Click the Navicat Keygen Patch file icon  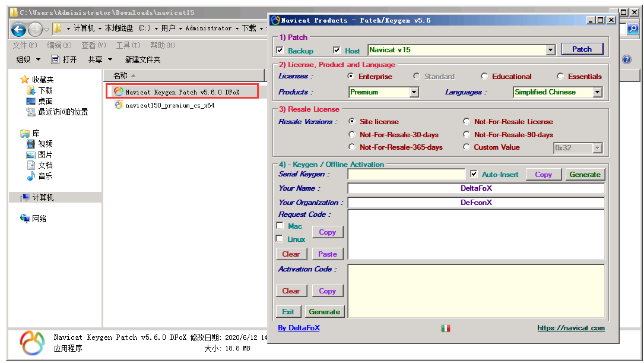tap(119, 91)
